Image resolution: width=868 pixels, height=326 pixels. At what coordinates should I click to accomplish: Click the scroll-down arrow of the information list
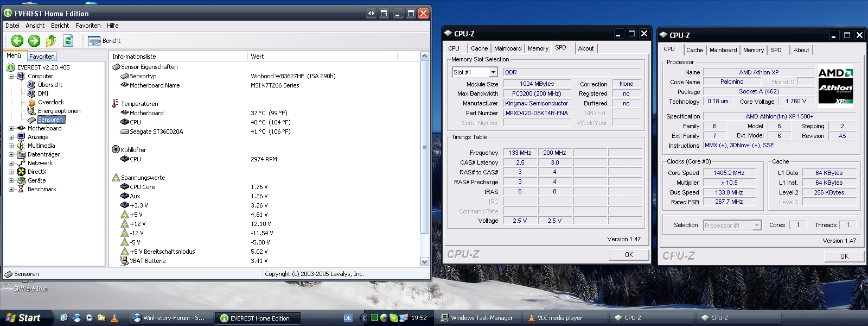pos(424,261)
